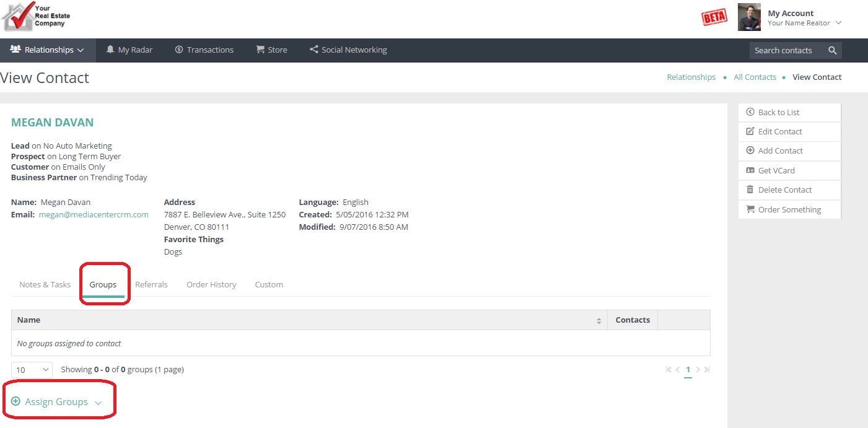Expand the Assign Groups dropdown
The width and height of the screenshot is (868, 428).
click(56, 402)
